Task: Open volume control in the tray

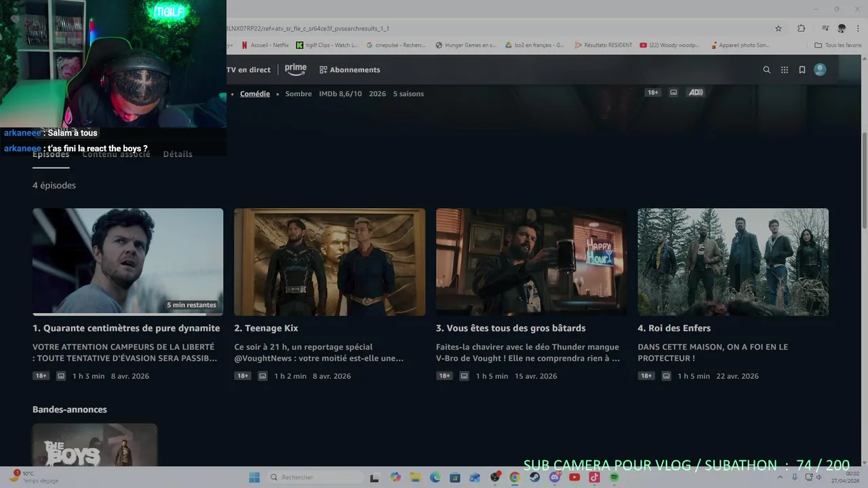Action: pyautogui.click(x=820, y=477)
